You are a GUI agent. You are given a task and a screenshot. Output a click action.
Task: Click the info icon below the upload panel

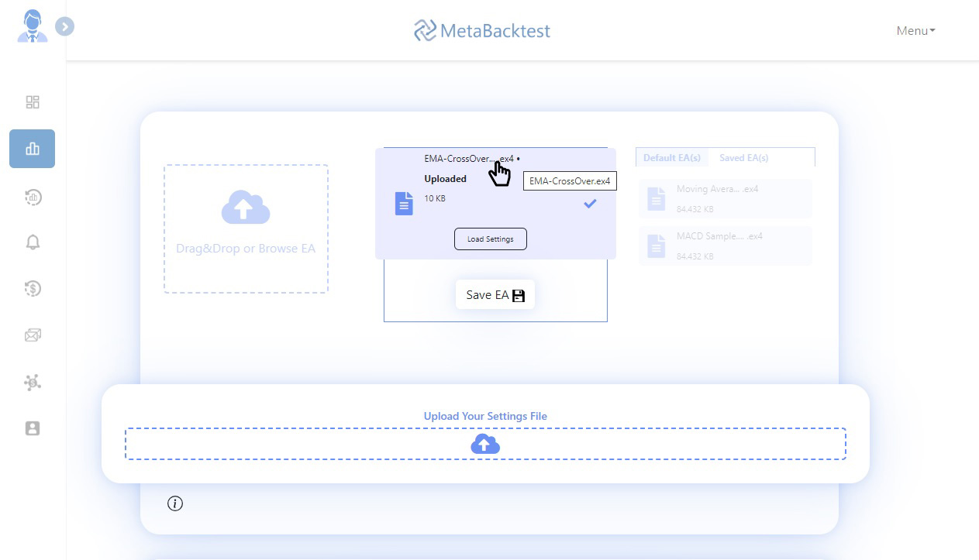coord(175,503)
